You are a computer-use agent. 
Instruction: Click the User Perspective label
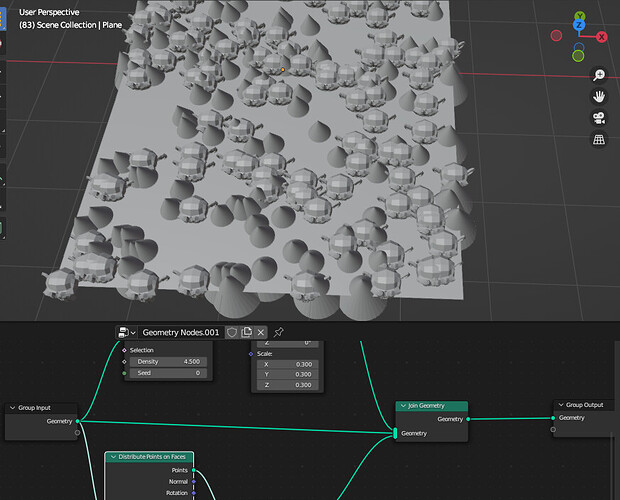point(49,12)
